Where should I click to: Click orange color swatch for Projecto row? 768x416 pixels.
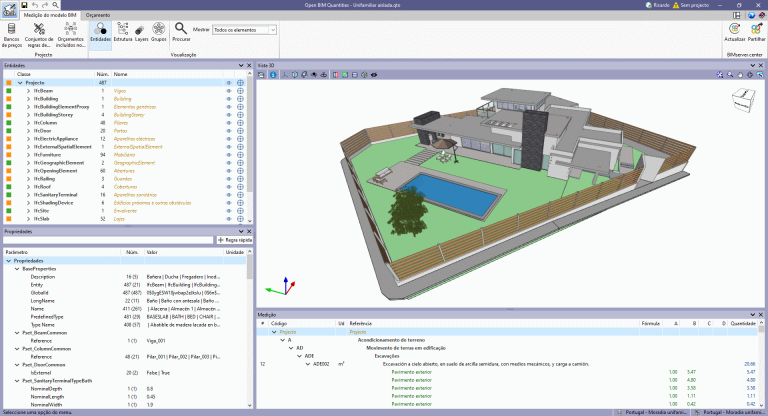pos(9,83)
